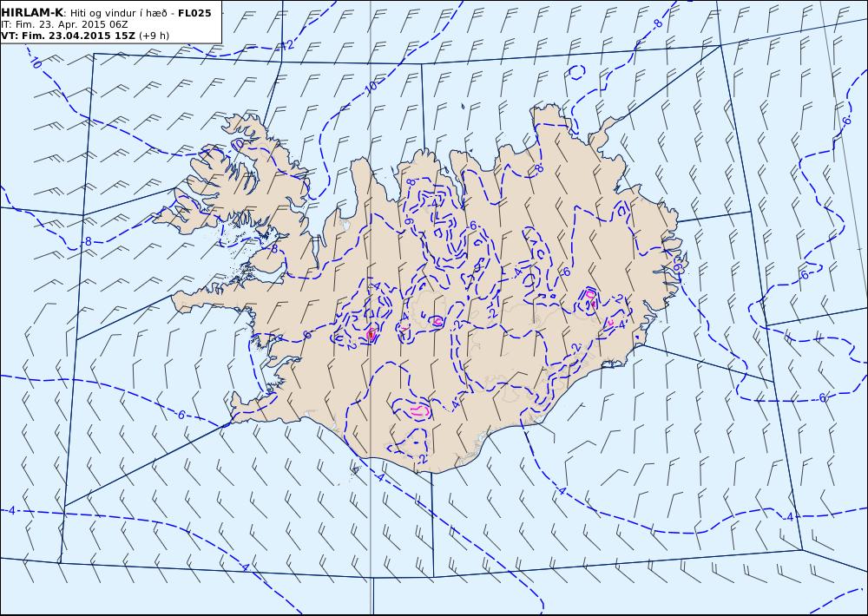This screenshot has height=616, width=868.
Task: Select the 'Hiti og vindur í hæð' caption
Action: (x=117, y=13)
